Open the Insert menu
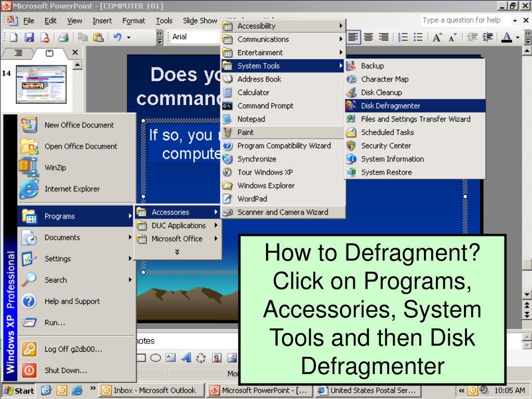Image resolution: width=532 pixels, height=399 pixels. (x=102, y=21)
